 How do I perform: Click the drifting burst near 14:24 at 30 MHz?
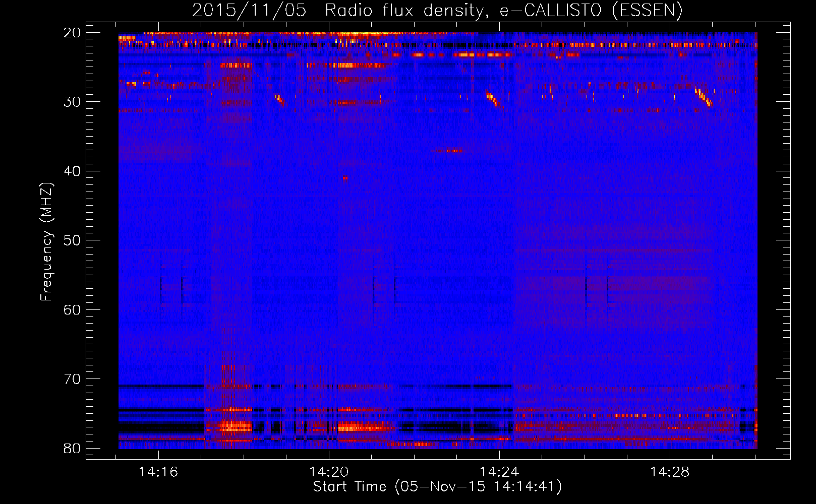click(494, 99)
